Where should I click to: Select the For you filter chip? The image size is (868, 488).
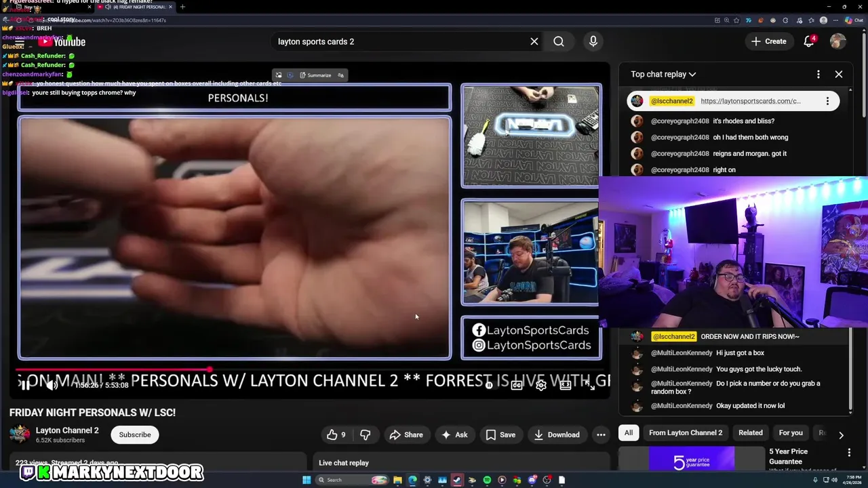(x=791, y=432)
